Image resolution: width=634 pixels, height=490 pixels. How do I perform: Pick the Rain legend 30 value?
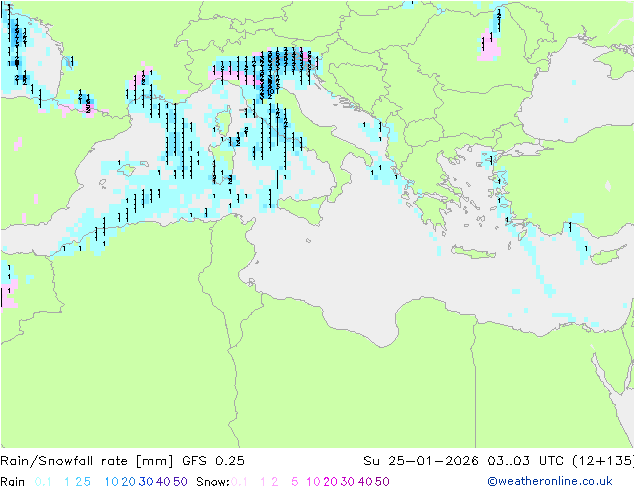pos(146,482)
